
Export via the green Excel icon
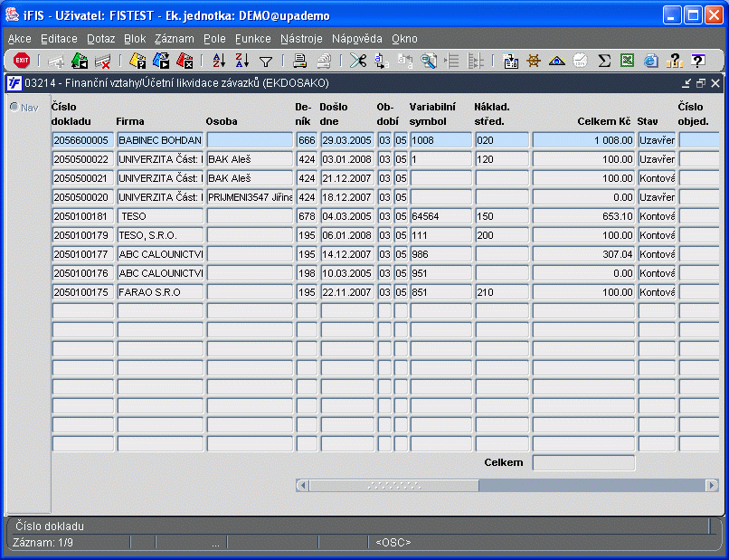pyautogui.click(x=627, y=61)
